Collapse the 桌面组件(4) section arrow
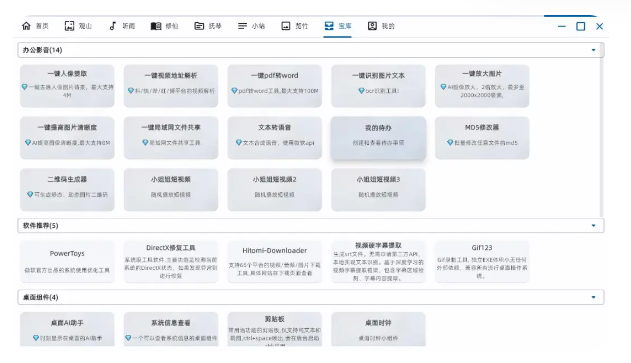The image size is (631, 363). (594, 297)
